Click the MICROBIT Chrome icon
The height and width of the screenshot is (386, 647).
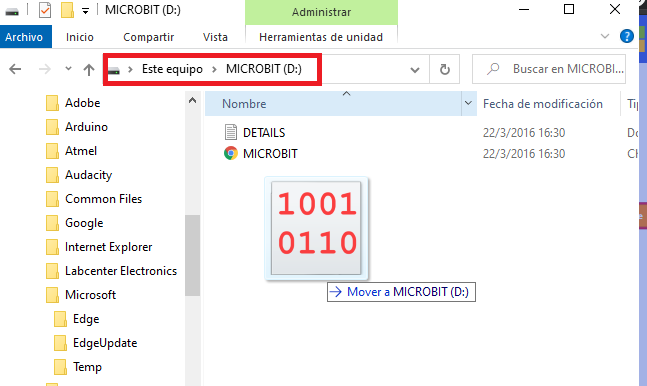231,153
